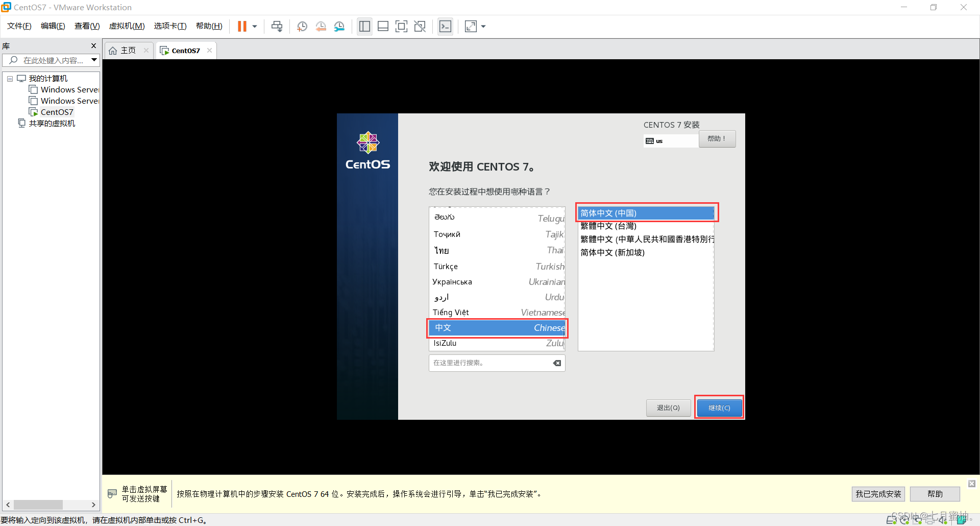Choose 繁體中文 (台灣) locale
Viewport: 980px width, 526px height.
(x=646, y=226)
